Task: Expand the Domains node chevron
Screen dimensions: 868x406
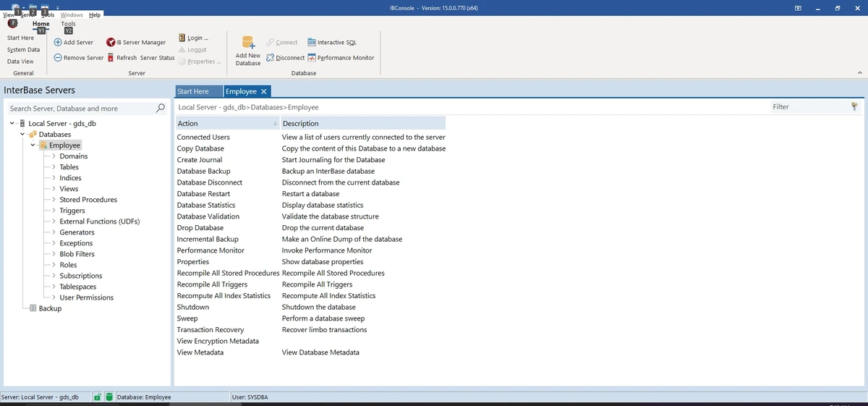Action: [54, 156]
